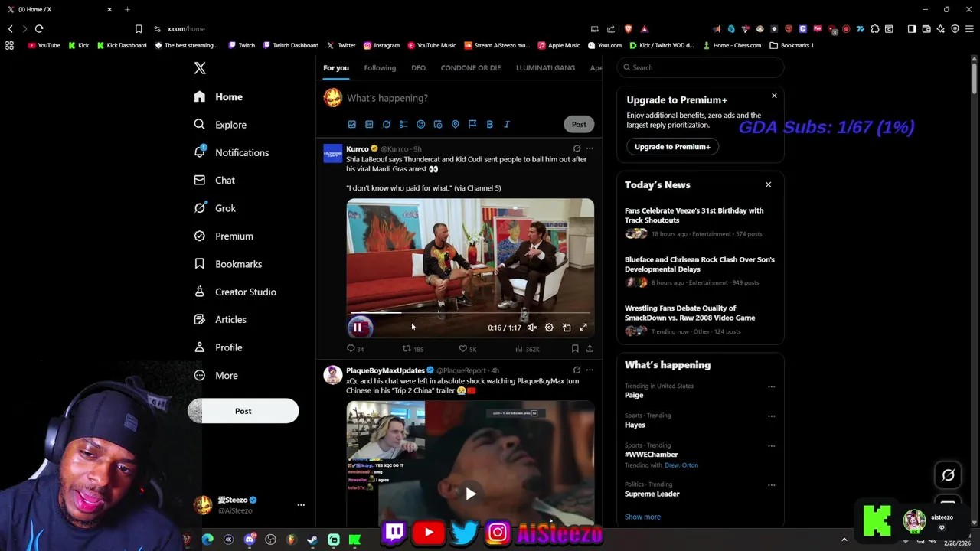Dismiss the Upgrade to Premium+ card
Viewport: 980px width, 551px height.
click(x=774, y=96)
